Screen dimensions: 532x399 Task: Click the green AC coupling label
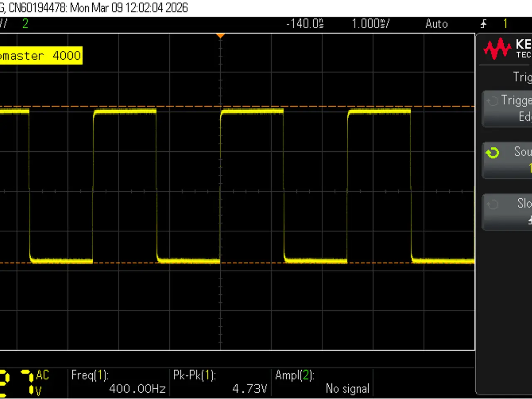coord(42,375)
